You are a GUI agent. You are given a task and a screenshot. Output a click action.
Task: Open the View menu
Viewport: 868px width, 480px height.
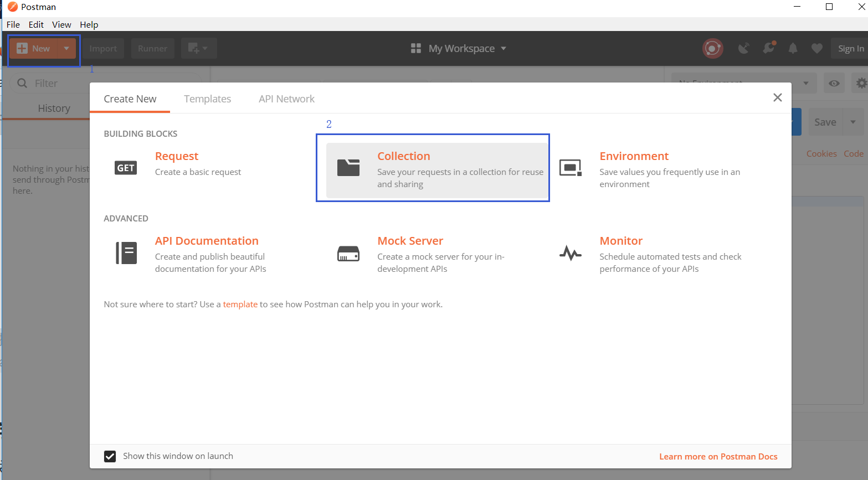(61, 24)
